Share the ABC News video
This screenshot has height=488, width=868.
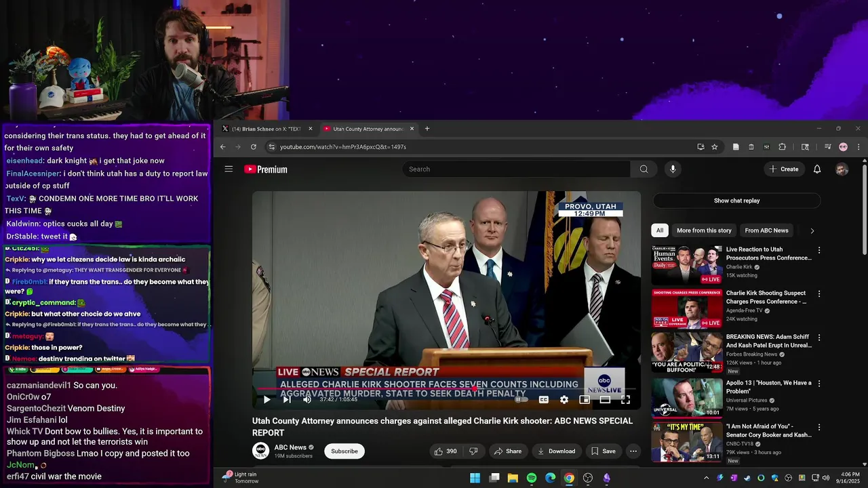(x=508, y=451)
